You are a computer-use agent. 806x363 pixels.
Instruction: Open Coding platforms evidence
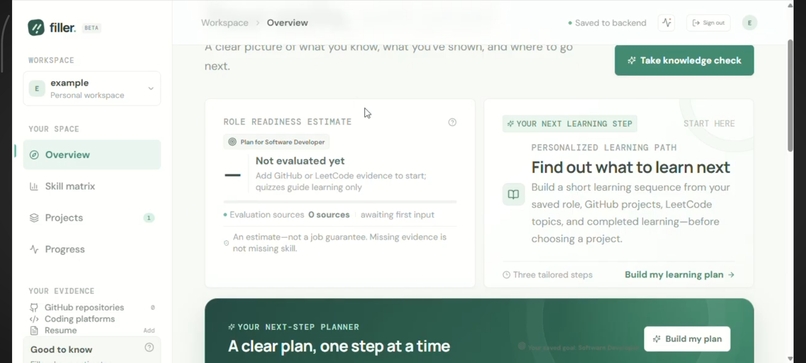coord(92,319)
